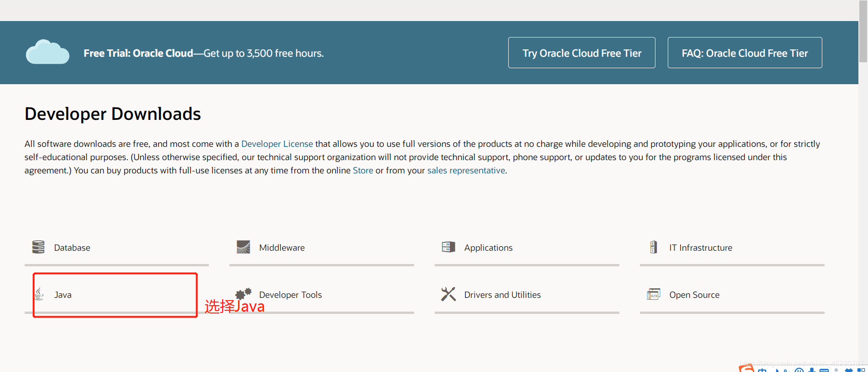Screen dimensions: 868x372
Task: Open the Open Source downloads link
Action: (x=694, y=295)
